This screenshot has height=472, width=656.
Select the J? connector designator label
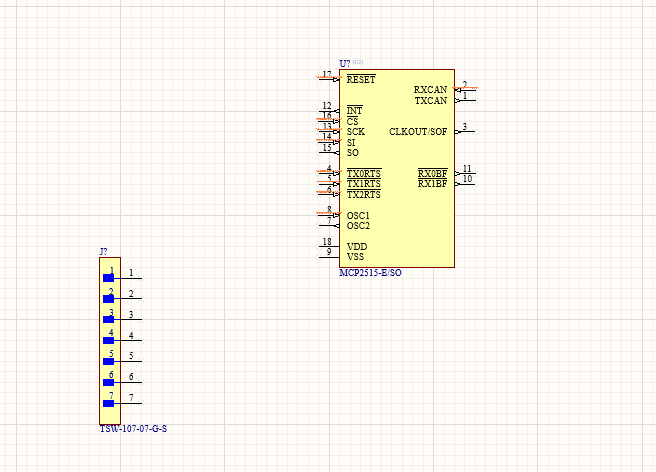[x=103, y=251]
